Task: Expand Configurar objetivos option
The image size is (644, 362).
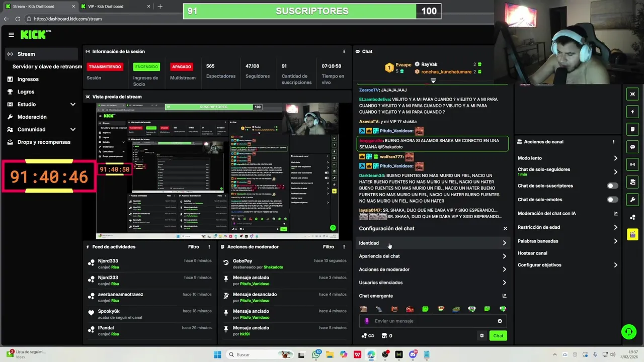Action: (568, 265)
